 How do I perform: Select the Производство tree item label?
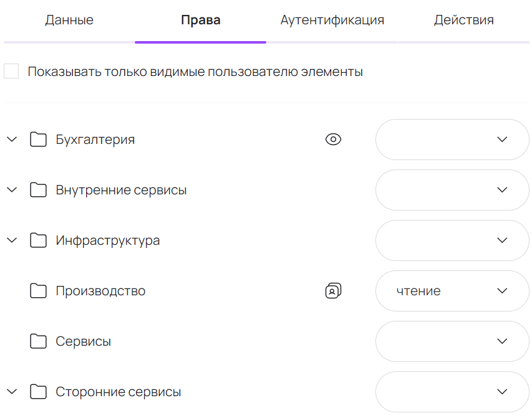click(x=101, y=290)
